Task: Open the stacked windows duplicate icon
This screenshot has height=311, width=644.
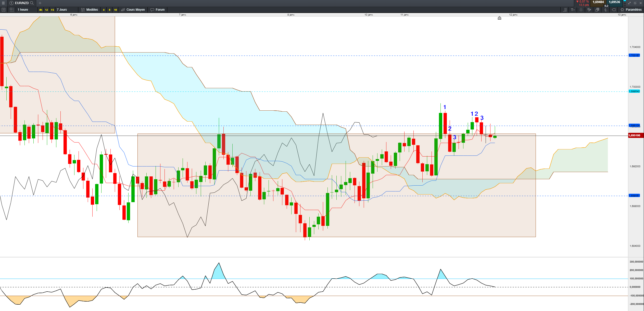Action: (597, 10)
